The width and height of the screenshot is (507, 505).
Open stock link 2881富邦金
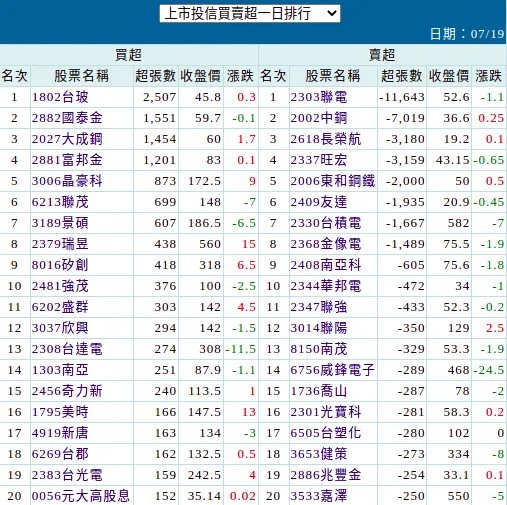click(x=67, y=160)
